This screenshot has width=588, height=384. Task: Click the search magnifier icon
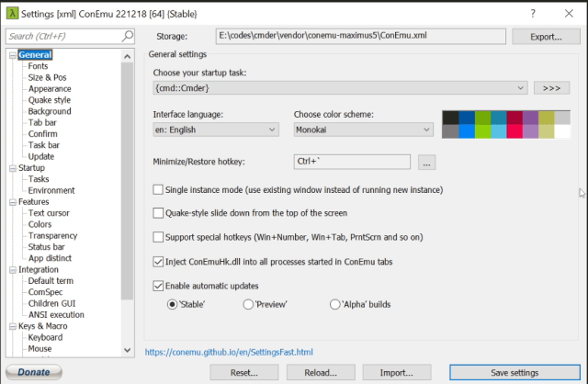127,36
